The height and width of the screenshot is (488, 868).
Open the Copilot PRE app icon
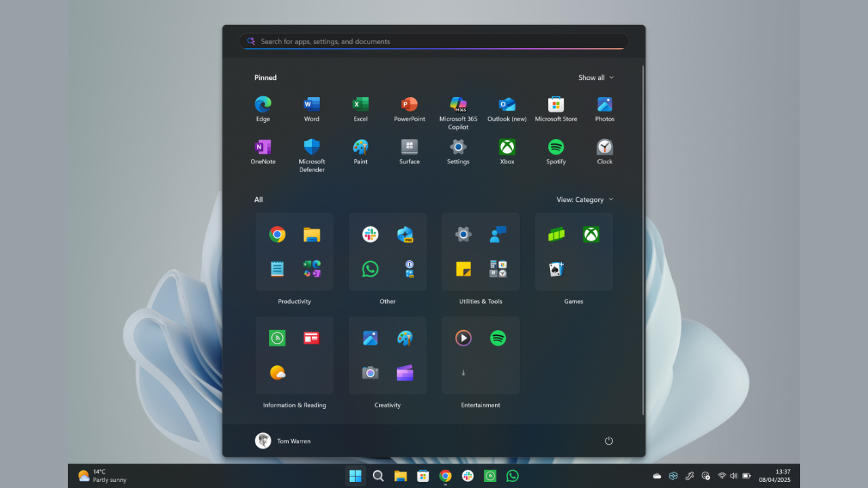click(406, 235)
